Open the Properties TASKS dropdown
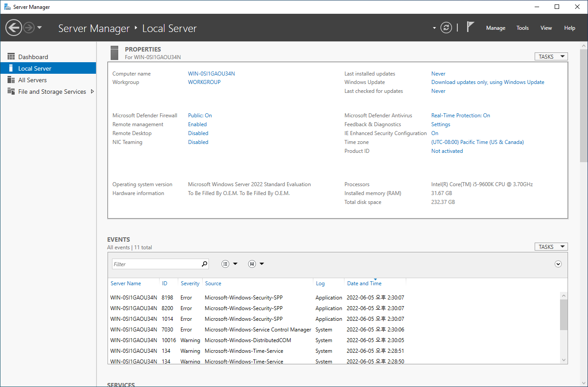The image size is (588, 387). (551, 56)
